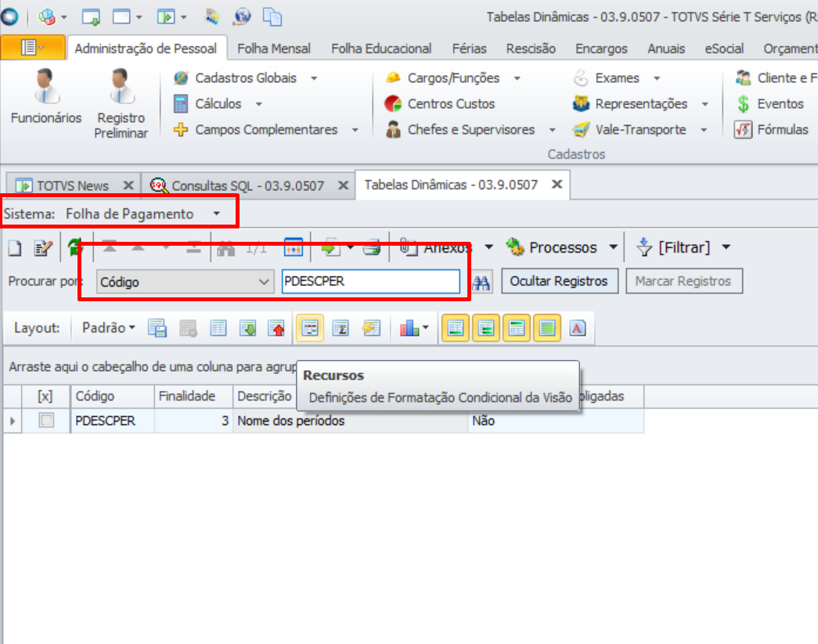Click the yellow lightning grid icon
This screenshot has height=644, width=818.
371,328
